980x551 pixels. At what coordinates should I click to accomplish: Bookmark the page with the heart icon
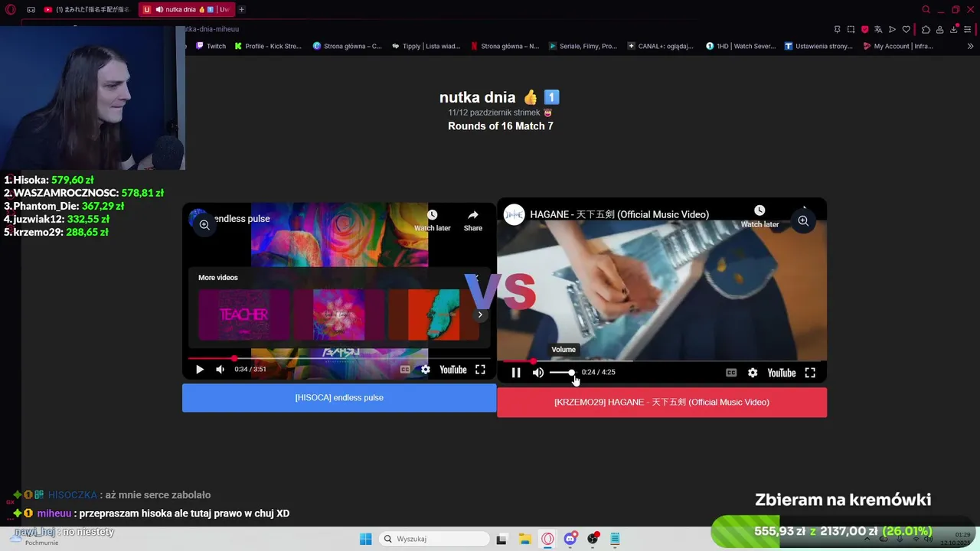tap(906, 29)
